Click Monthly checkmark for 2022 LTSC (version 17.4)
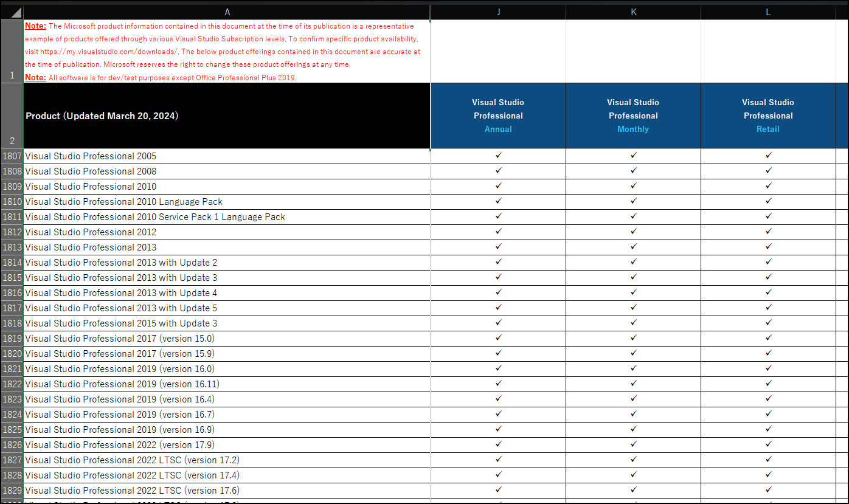The image size is (849, 504). pyautogui.click(x=633, y=475)
